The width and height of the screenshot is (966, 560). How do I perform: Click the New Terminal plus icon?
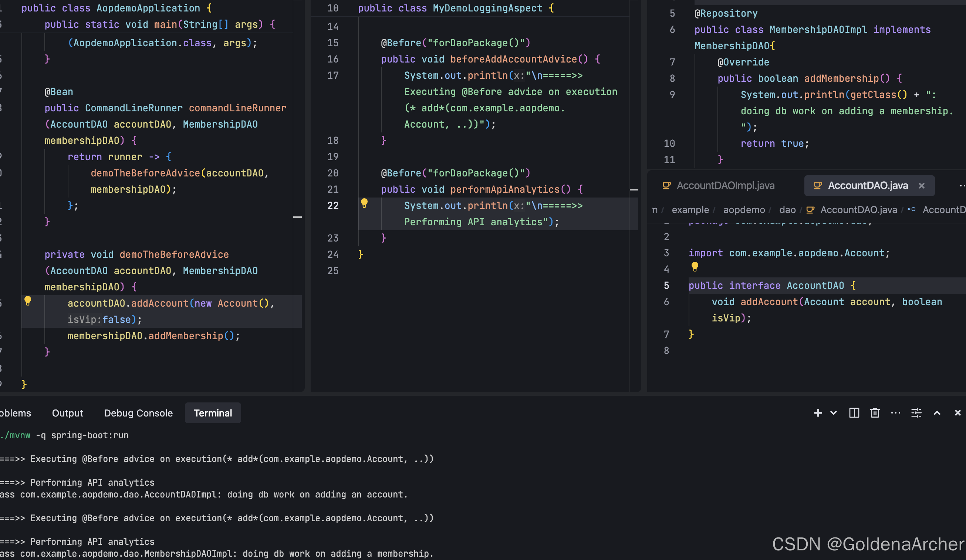(817, 413)
